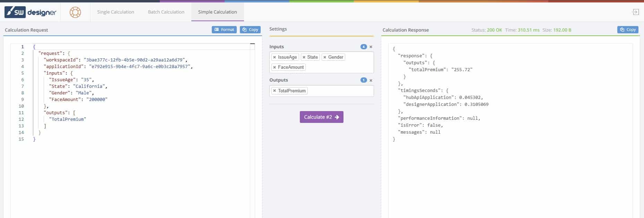Open the Outputs selection field

click(x=340, y=91)
